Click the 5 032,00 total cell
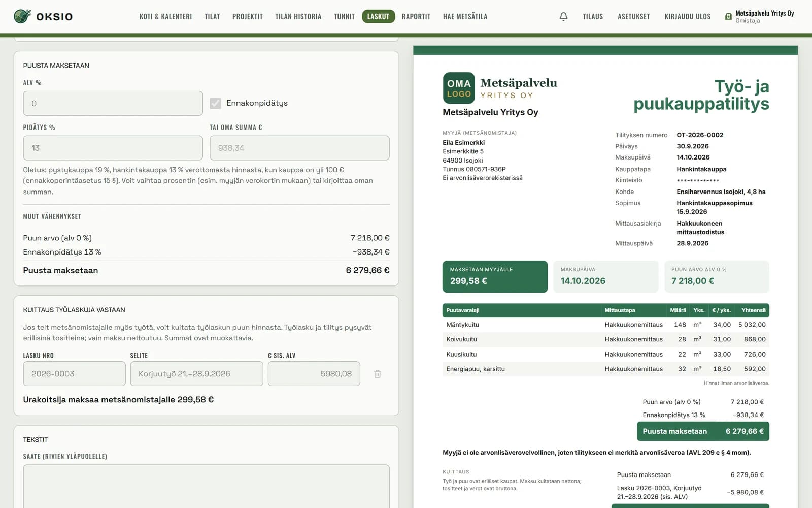This screenshot has height=508, width=812. (x=752, y=325)
